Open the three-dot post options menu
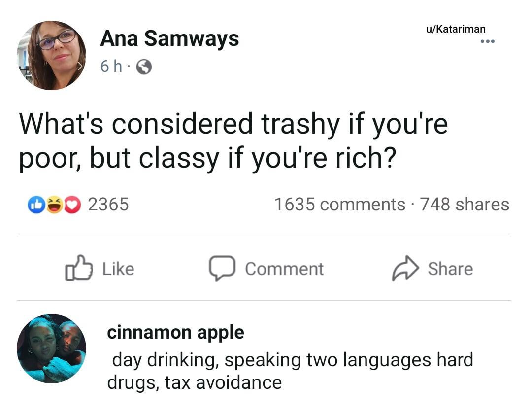 pyautogui.click(x=487, y=41)
